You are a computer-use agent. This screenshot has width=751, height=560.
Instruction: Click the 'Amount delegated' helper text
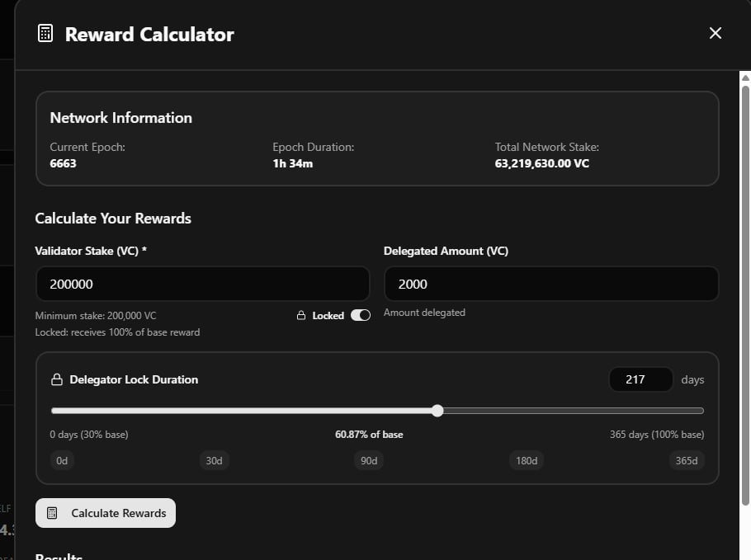[x=424, y=313]
